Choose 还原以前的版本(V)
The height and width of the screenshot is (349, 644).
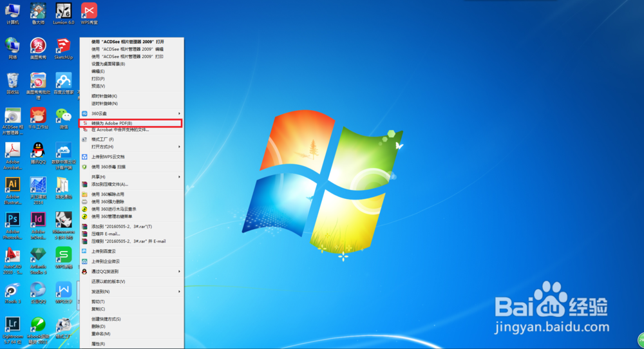(x=131, y=281)
